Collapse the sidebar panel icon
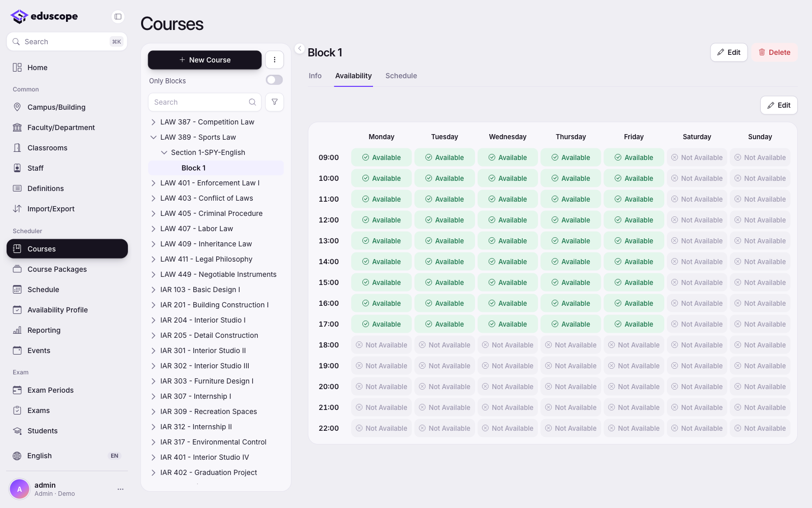 tap(118, 17)
